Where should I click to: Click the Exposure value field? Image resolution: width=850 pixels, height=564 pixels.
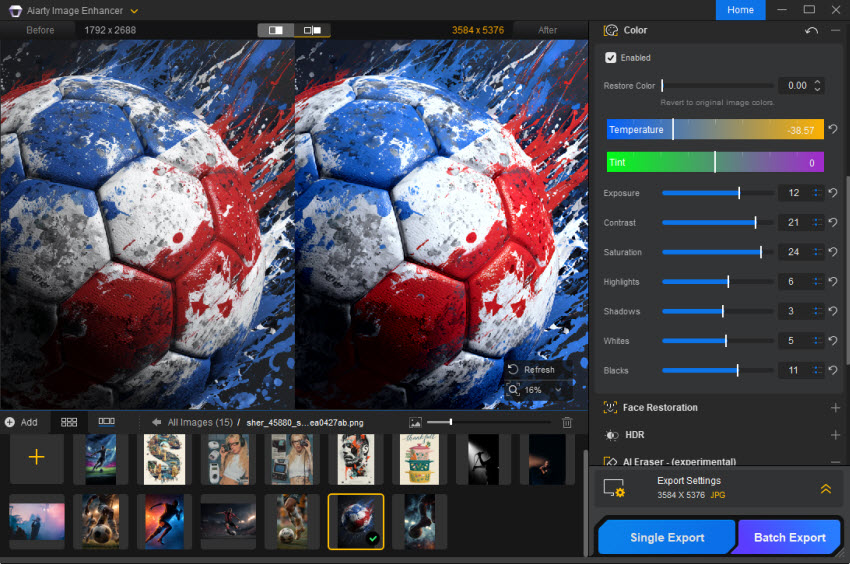[x=794, y=193]
